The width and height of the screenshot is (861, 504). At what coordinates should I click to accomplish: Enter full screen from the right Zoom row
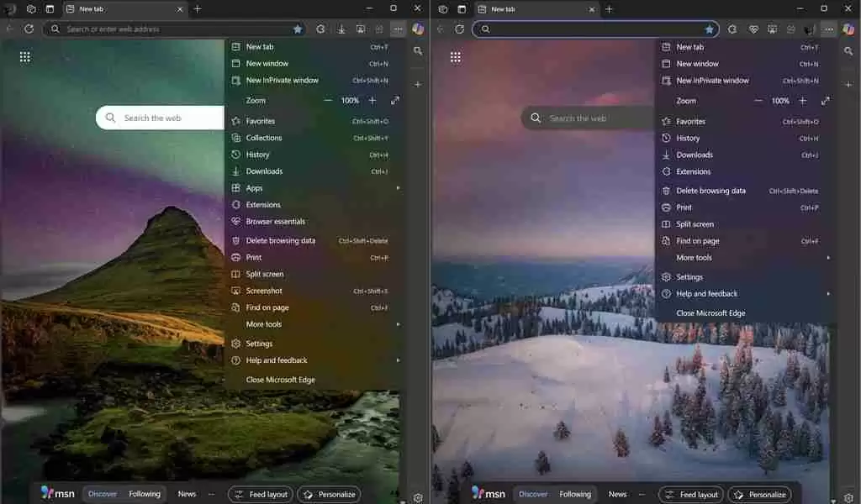(x=825, y=101)
